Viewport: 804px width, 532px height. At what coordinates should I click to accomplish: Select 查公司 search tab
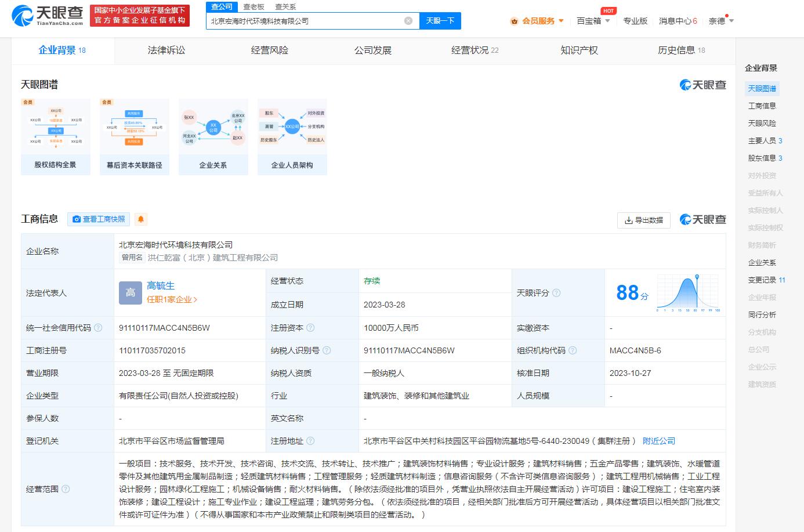click(x=222, y=6)
